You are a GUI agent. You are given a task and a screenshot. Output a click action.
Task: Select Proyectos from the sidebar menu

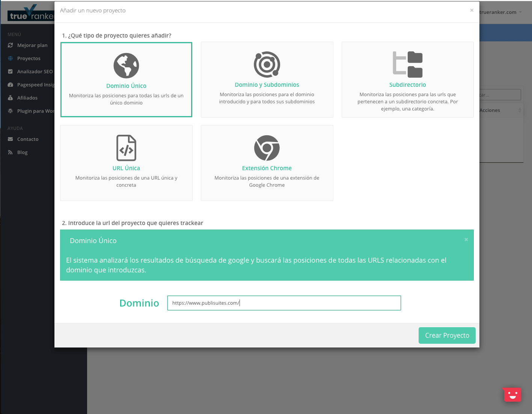tap(29, 58)
